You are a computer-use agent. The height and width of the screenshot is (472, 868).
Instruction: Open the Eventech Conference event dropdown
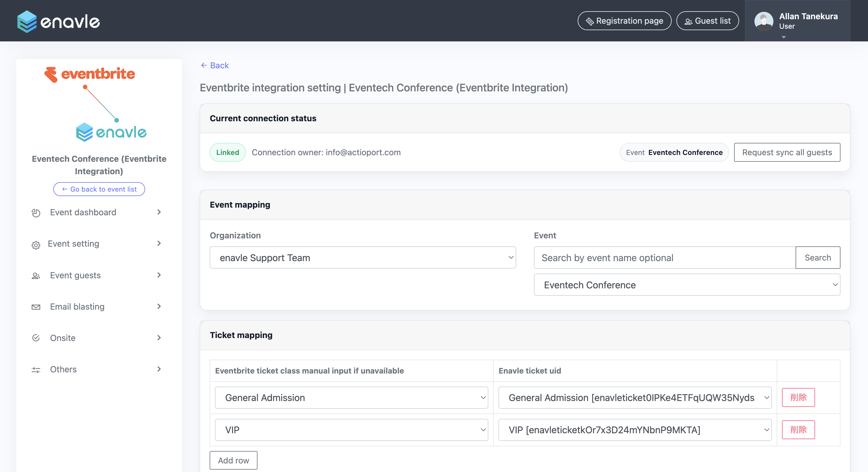pyautogui.click(x=687, y=285)
